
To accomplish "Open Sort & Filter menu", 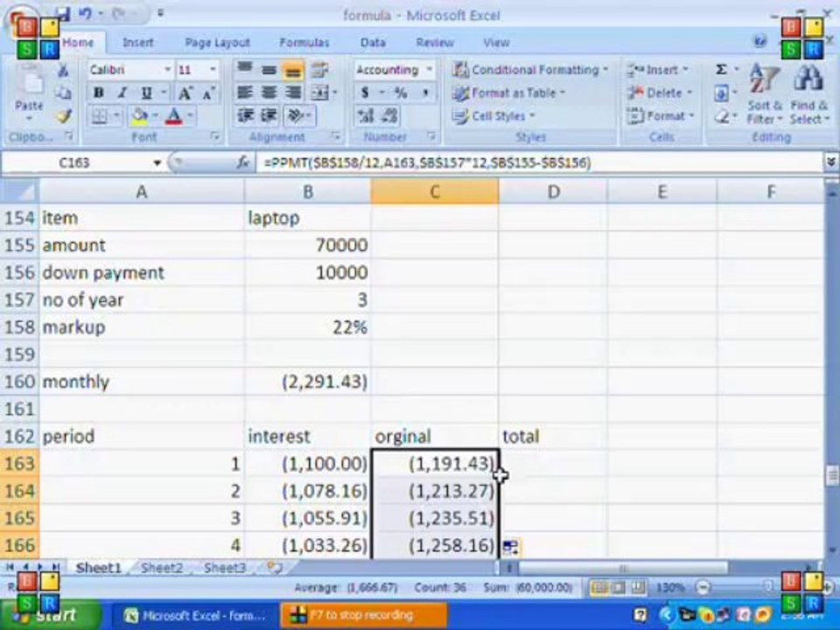I will point(765,94).
